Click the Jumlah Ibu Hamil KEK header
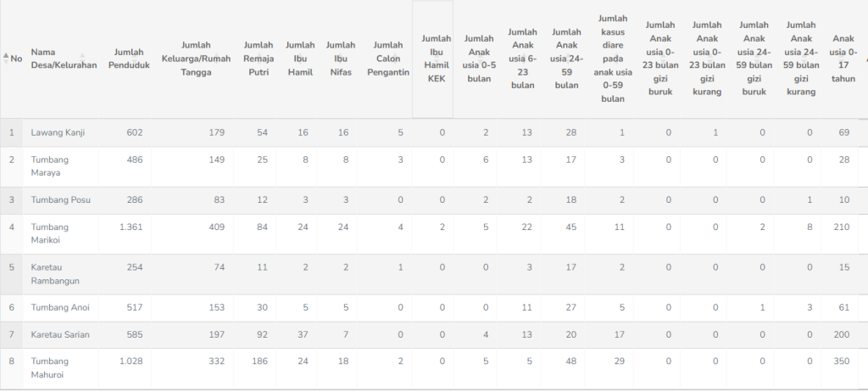The image size is (868, 392). coord(432,59)
